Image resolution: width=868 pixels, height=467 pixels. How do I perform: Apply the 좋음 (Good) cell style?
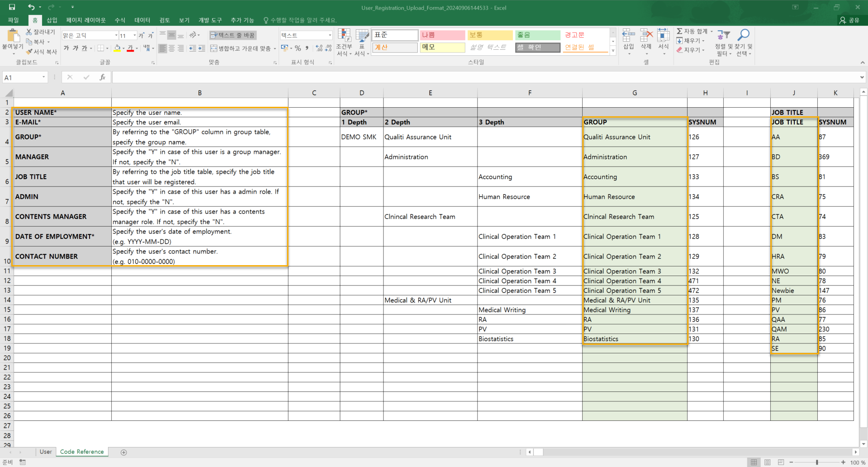click(538, 35)
